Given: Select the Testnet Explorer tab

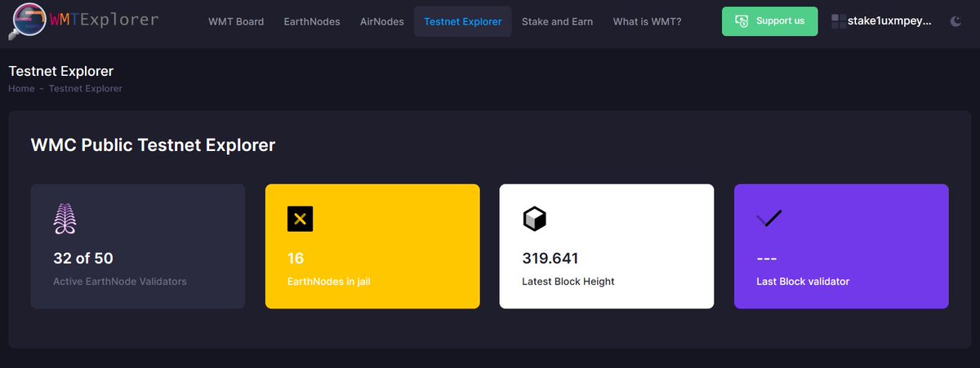Looking at the screenshot, I should point(463,21).
